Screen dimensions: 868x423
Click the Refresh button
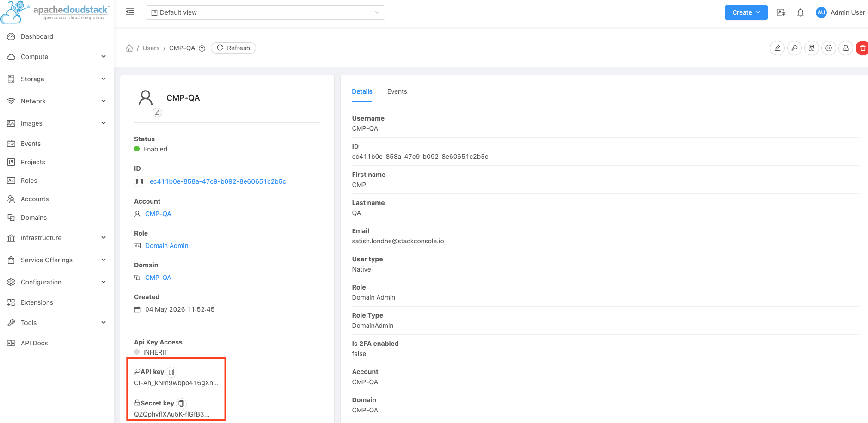tap(233, 48)
